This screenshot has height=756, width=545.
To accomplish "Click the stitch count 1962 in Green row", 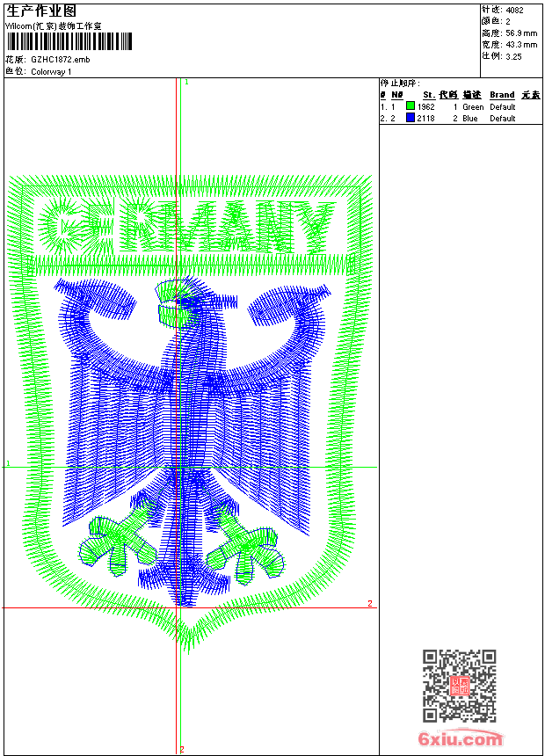I will (x=425, y=107).
